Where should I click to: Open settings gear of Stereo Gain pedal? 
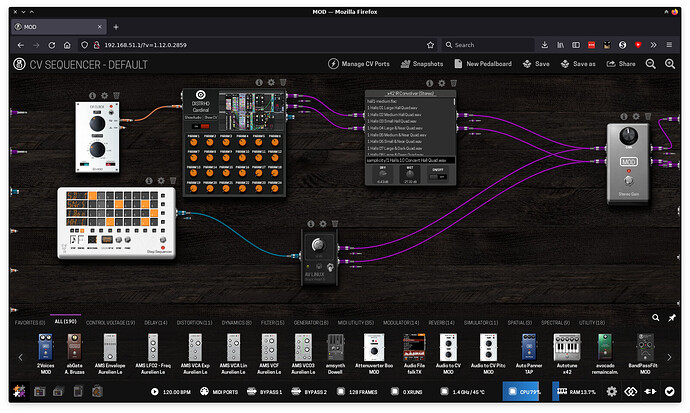coord(636,117)
